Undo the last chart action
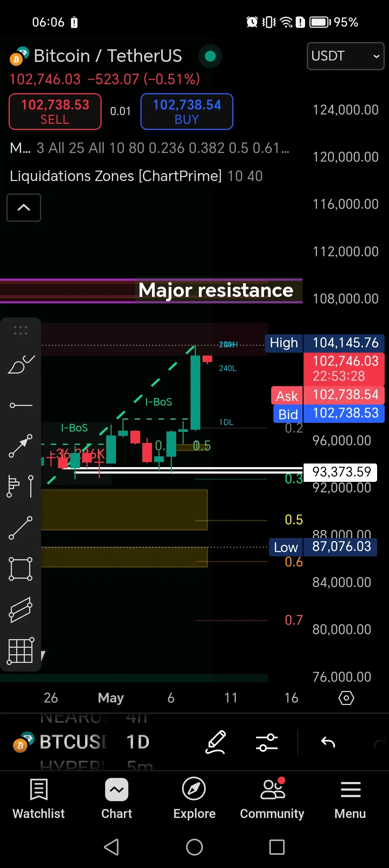This screenshot has width=389, height=868. 328,742
